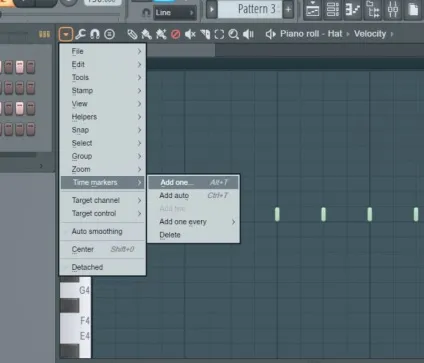Image resolution: width=424 pixels, height=363 pixels.
Task: Choose the Zoom magnifier tool
Action: point(234,34)
